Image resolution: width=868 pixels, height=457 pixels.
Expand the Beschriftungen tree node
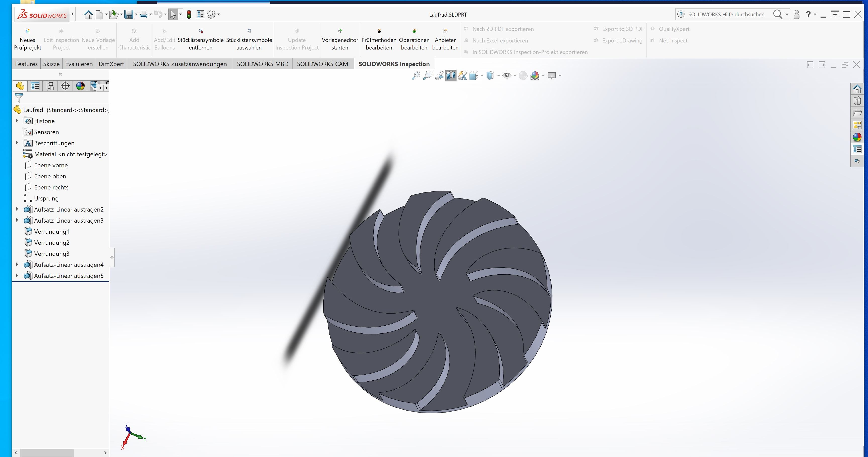click(x=17, y=143)
